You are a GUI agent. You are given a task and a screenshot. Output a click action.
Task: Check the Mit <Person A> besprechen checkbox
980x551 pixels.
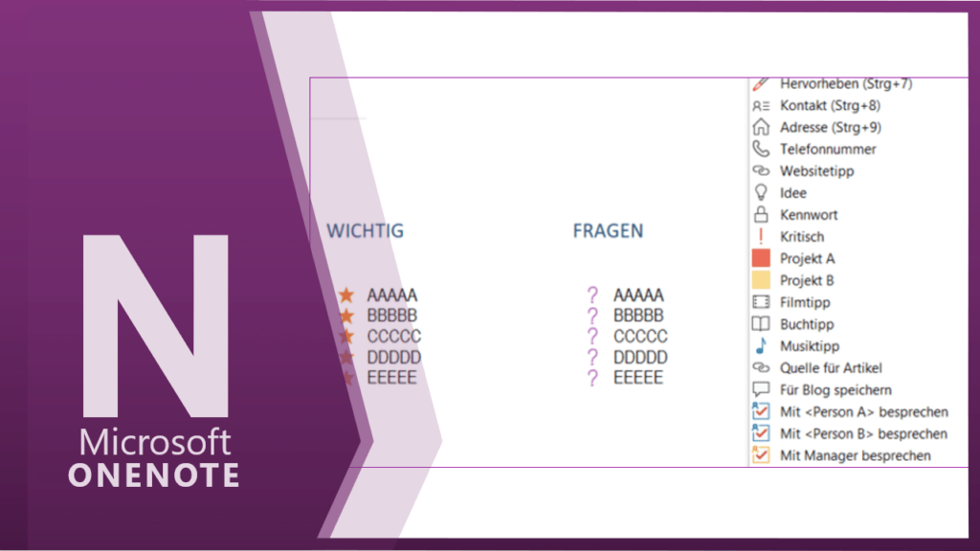pos(761,411)
